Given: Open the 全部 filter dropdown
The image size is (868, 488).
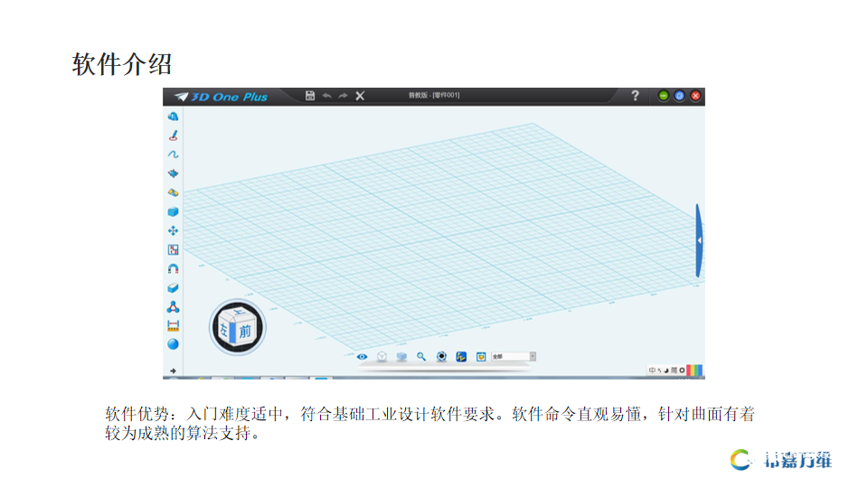Looking at the screenshot, I should click(x=514, y=357).
